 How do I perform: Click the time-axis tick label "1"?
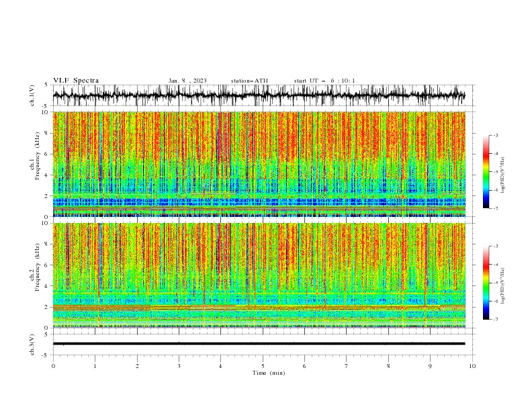[95, 366]
